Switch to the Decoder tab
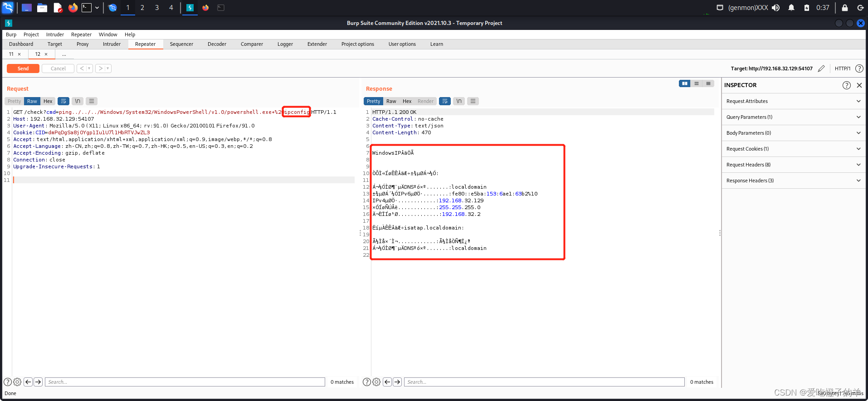This screenshot has height=401, width=868. (217, 44)
